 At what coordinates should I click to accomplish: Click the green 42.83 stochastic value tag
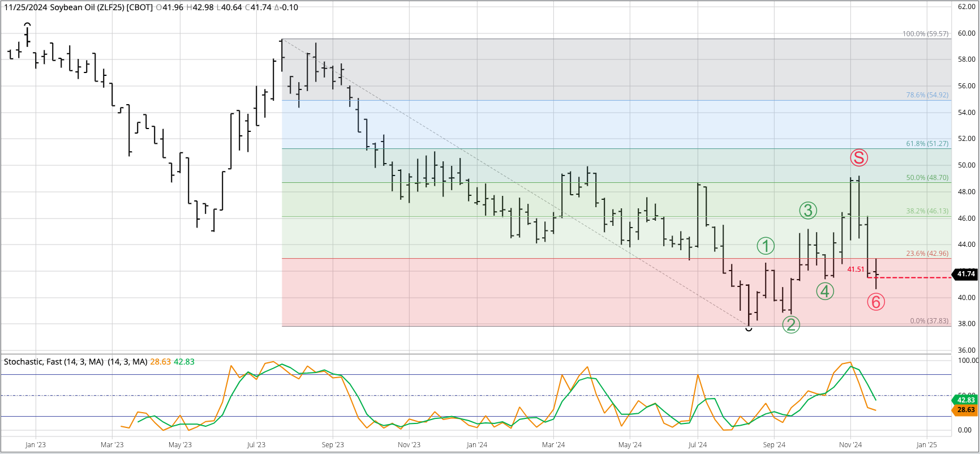pyautogui.click(x=965, y=400)
